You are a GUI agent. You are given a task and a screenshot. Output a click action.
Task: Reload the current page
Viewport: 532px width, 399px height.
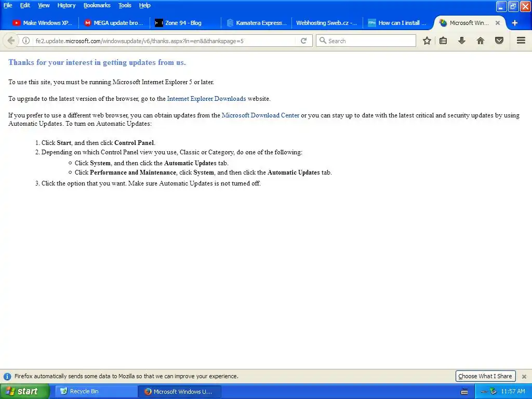pos(303,41)
